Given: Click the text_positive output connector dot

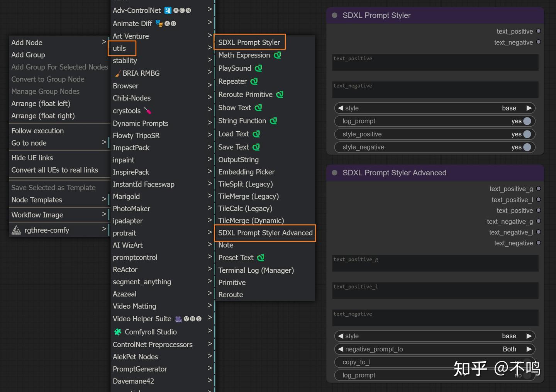Looking at the screenshot, I should click(539, 31).
